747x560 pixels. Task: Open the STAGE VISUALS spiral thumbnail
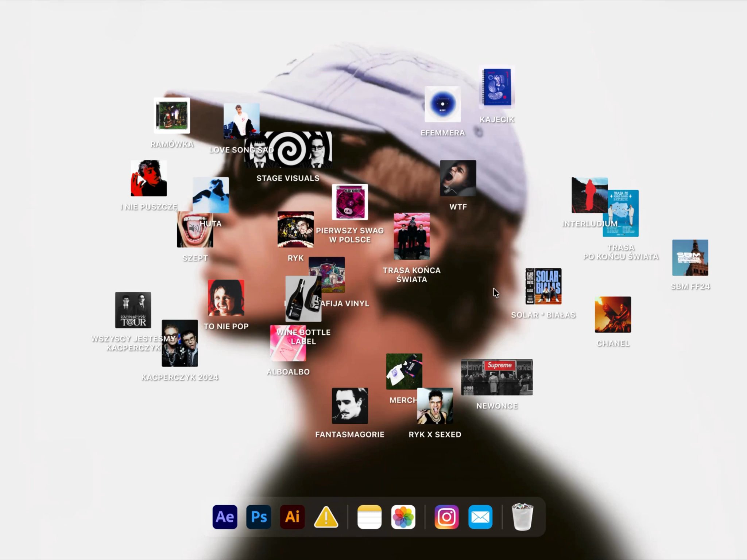pos(292,150)
